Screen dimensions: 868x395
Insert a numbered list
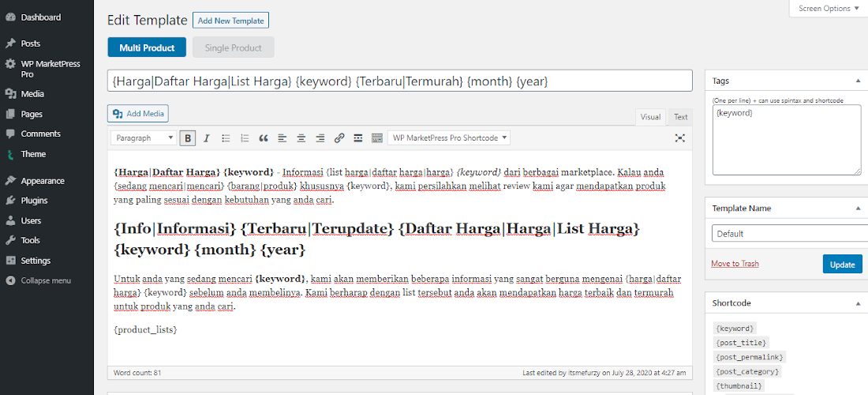tap(245, 138)
